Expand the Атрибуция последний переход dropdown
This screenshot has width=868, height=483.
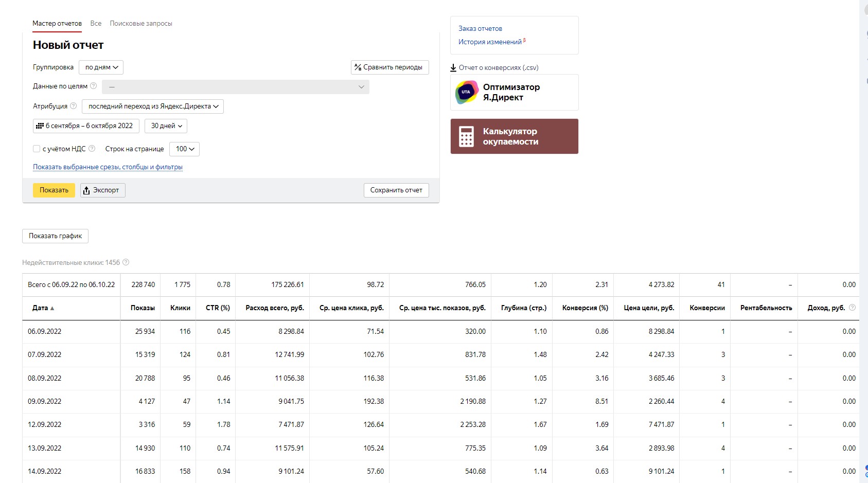[x=153, y=106]
